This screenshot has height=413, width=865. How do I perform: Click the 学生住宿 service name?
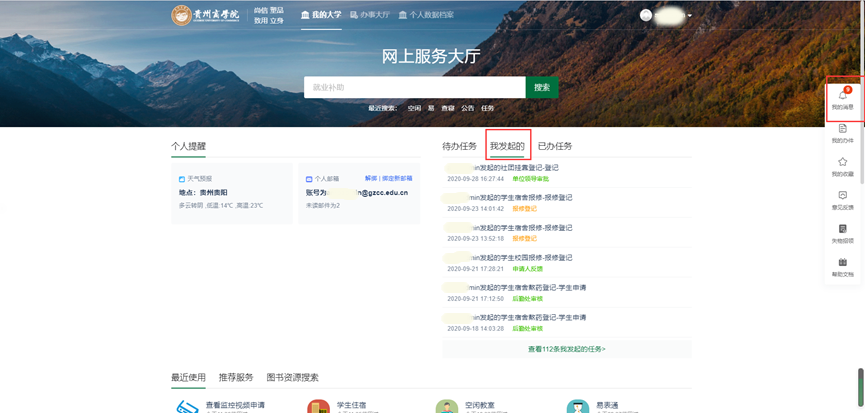click(x=351, y=405)
